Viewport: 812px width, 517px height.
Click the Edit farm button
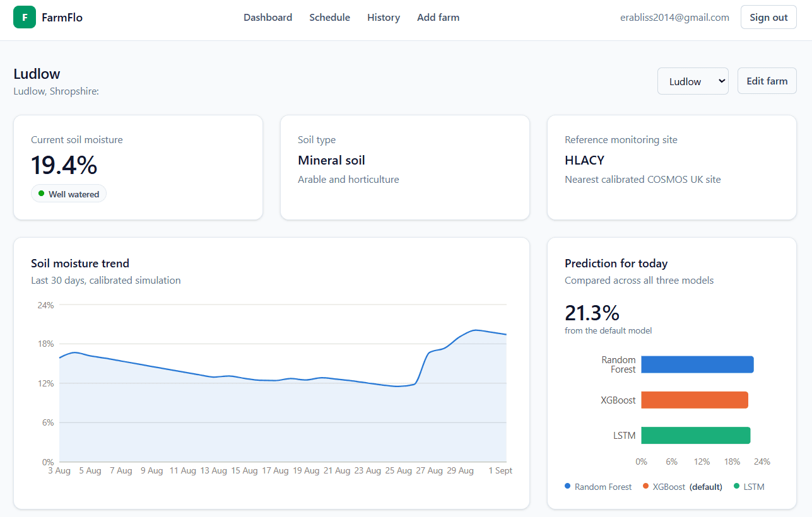pos(767,81)
